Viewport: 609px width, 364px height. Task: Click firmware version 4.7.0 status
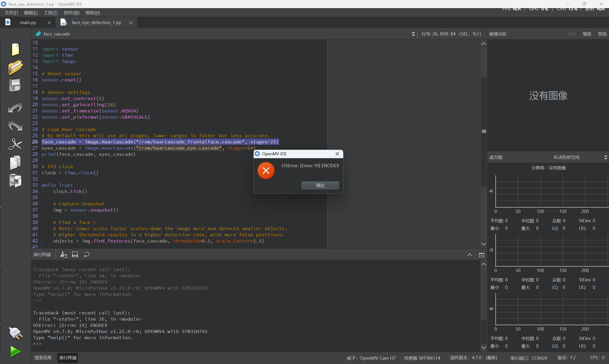(x=473, y=358)
